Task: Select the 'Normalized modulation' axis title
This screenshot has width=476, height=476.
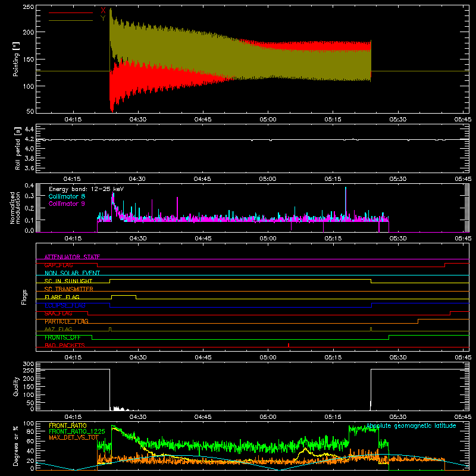Action: tap(15, 208)
